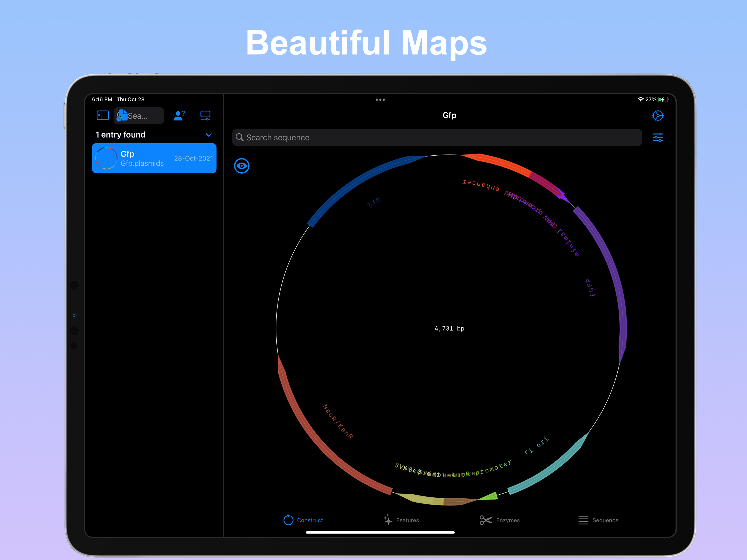Click the add-file icon in the search field
This screenshot has height=560, width=747.
(122, 115)
